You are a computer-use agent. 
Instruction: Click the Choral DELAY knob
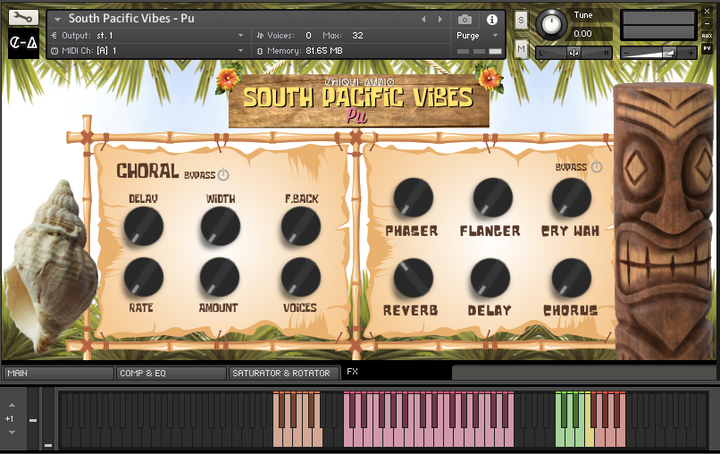tap(143, 226)
